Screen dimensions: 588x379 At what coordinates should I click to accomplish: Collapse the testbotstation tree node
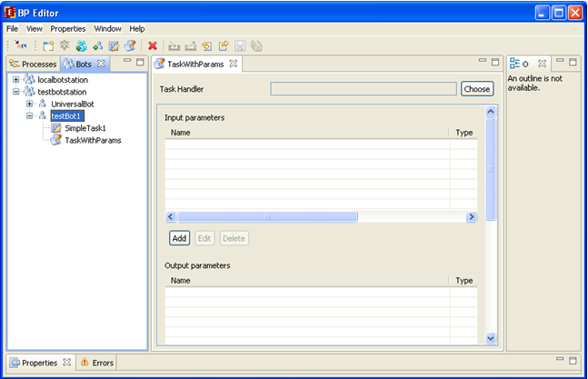tap(16, 92)
